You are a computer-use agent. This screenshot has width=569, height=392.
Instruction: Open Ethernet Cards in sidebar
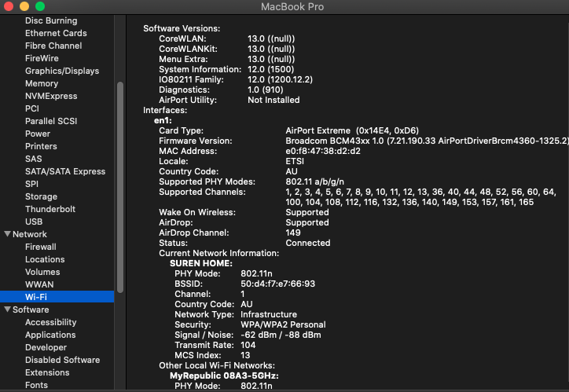(56, 33)
